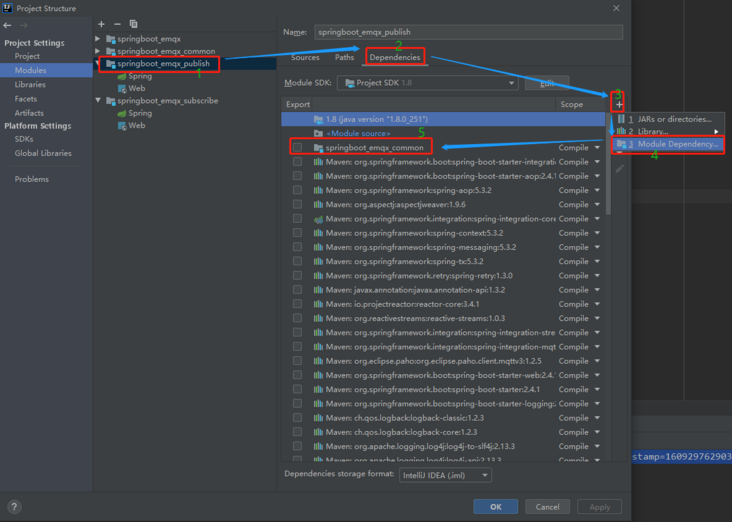Click the add dependency plus icon
This screenshot has width=732, height=522.
619,104
